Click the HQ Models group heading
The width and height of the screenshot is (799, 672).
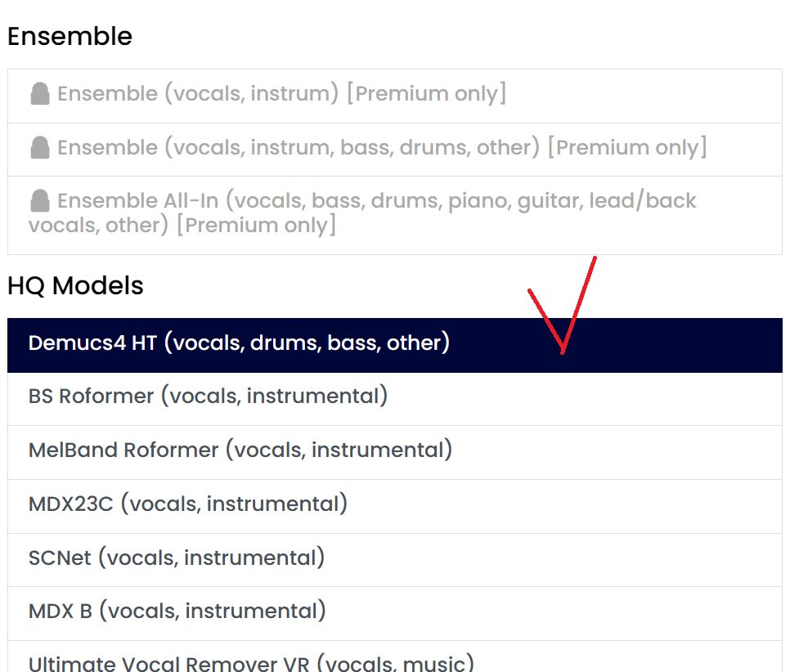(75, 286)
